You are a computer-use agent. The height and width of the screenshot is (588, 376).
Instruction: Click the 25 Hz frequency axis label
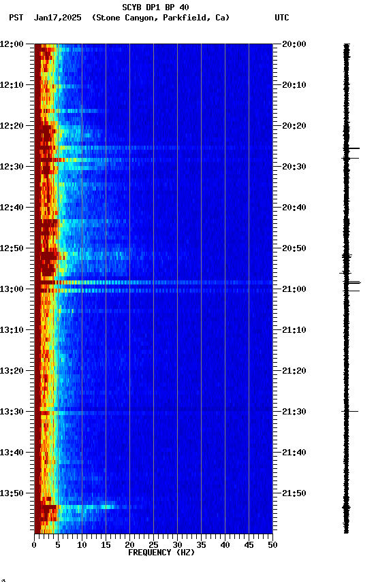[x=153, y=545]
